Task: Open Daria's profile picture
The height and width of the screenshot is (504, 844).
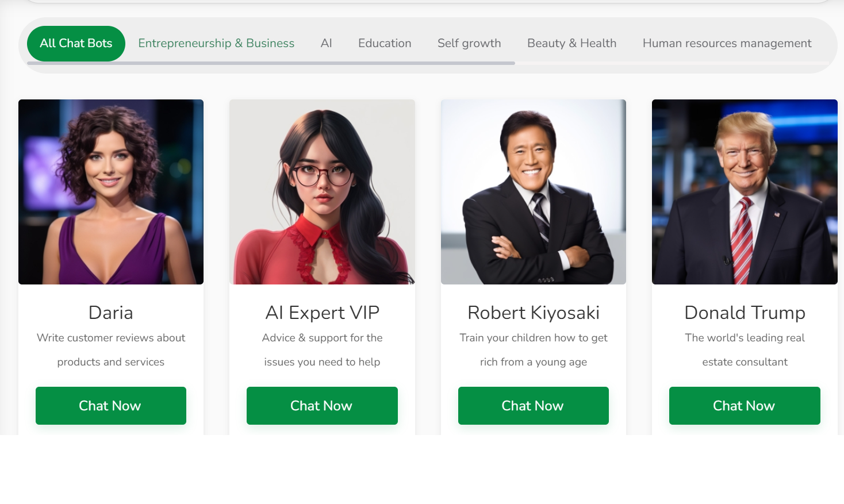Action: pyautogui.click(x=111, y=192)
